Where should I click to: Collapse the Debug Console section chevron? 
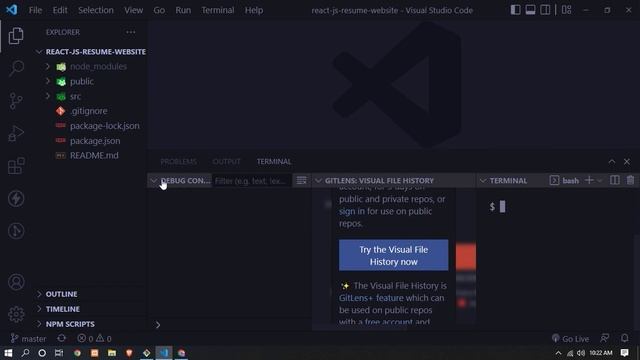(x=153, y=180)
